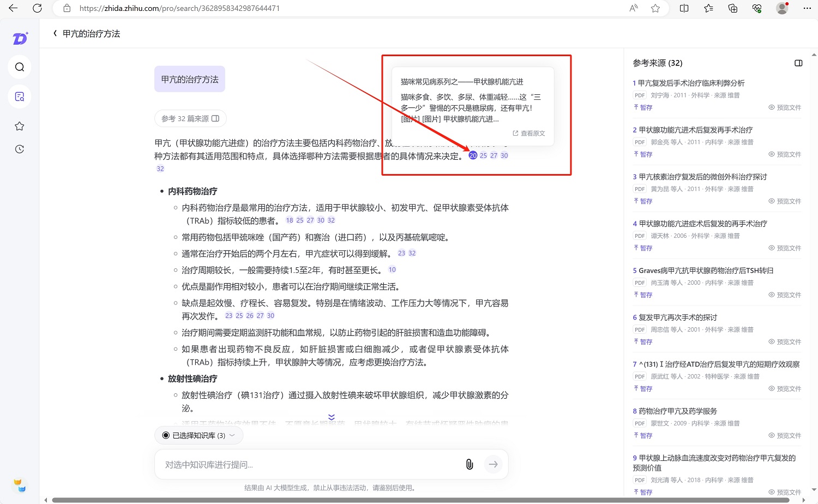Image resolution: width=818 pixels, height=504 pixels.
Task: Click citation 26 after 甲亢容易再次发作
Action: (x=250, y=315)
